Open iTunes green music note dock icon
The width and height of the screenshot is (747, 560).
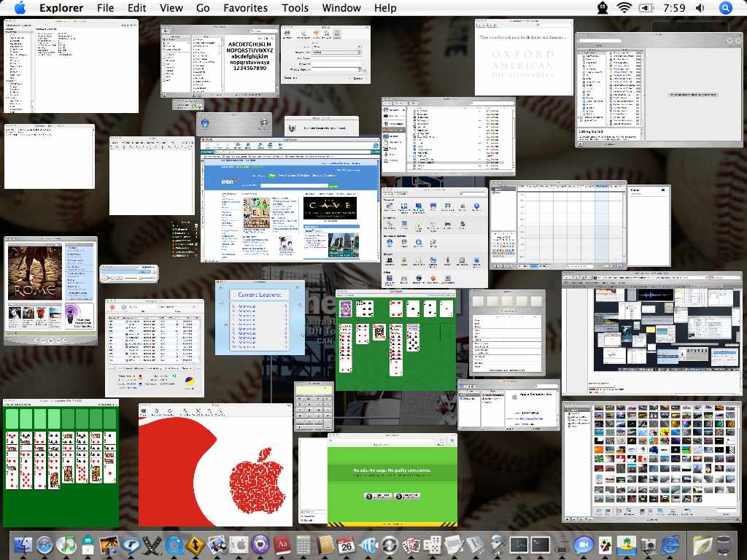click(66, 545)
